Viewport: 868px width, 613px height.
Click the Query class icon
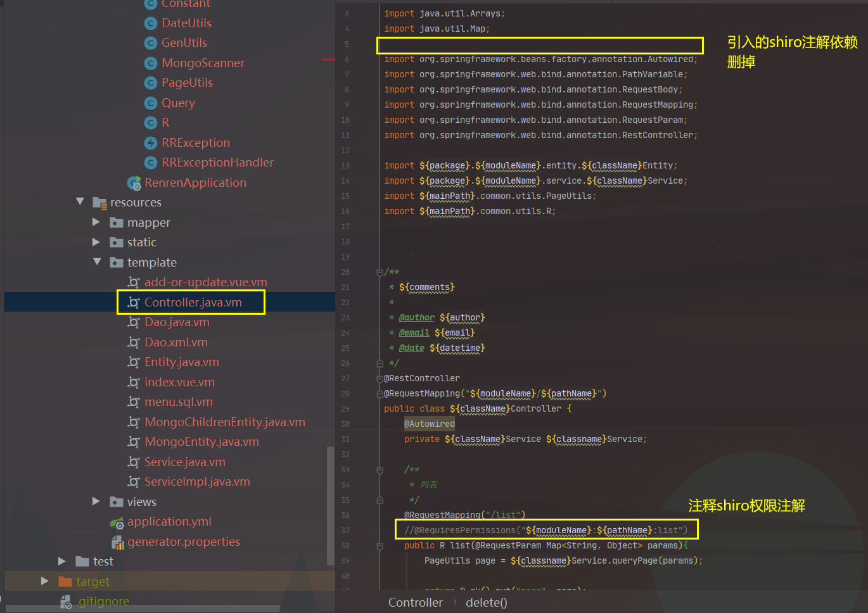pos(150,103)
